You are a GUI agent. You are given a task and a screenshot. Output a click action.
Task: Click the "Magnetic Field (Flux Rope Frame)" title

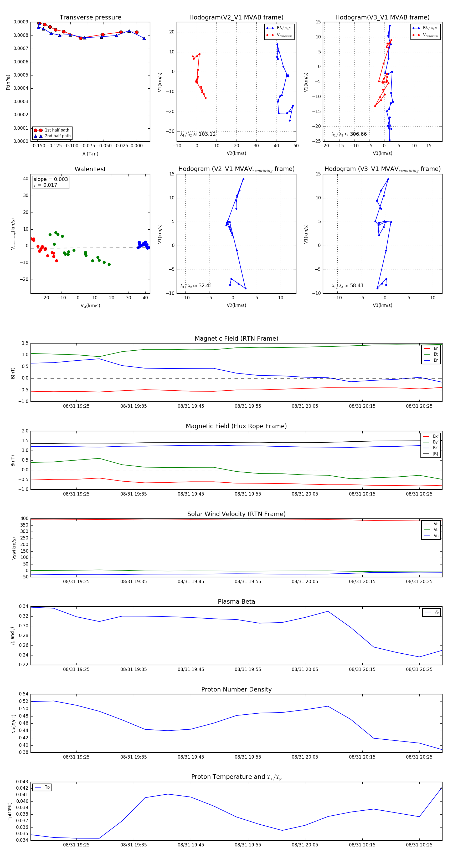tap(236, 426)
